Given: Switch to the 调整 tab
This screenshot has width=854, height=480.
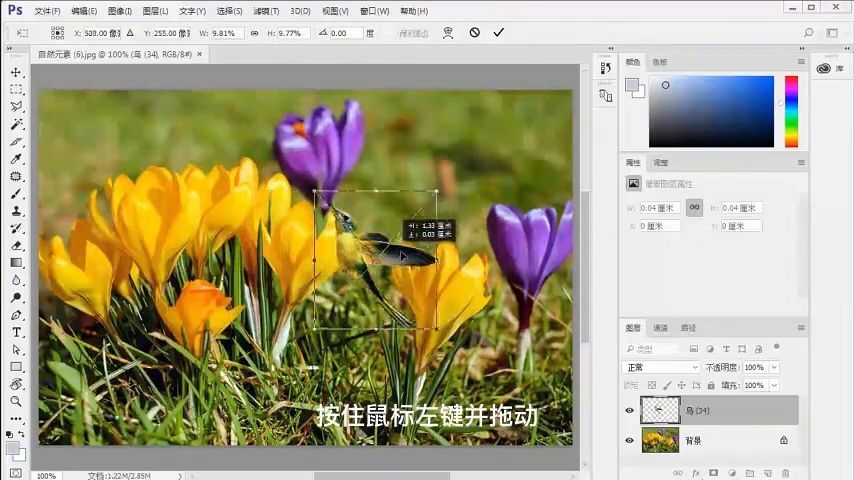Looking at the screenshot, I should pos(660,162).
